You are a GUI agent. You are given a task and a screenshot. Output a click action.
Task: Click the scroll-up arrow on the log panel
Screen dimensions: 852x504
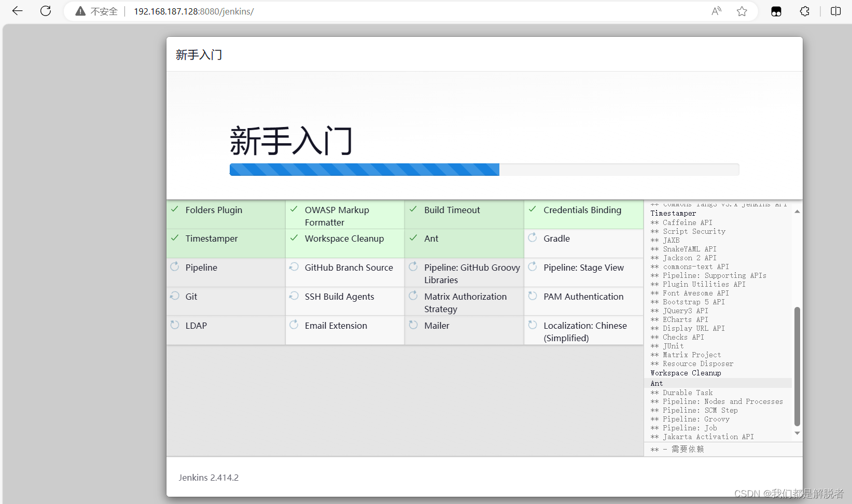[x=797, y=211]
